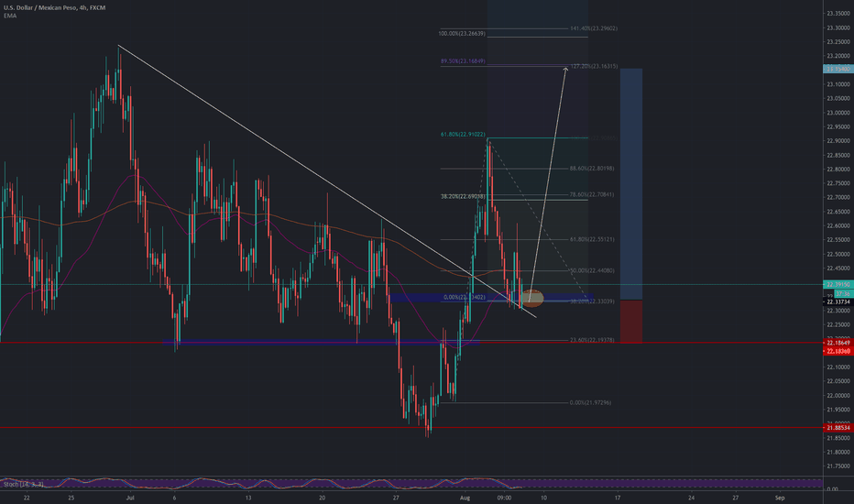Select the 127.20%(23.16315) Fibonacci label

click(594, 67)
